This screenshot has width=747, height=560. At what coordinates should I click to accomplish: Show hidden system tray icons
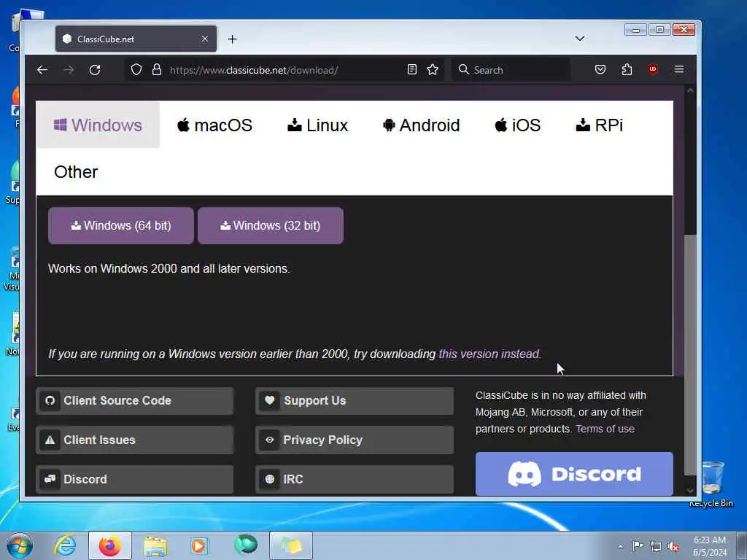click(620, 546)
